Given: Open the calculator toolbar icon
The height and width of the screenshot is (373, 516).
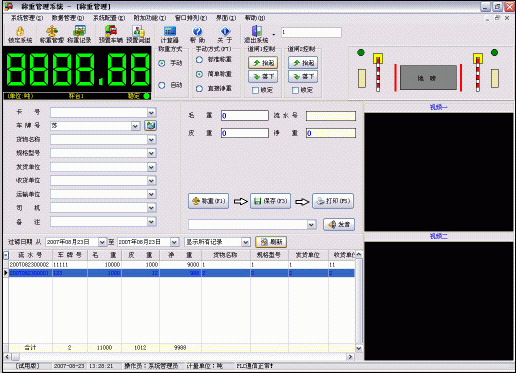Looking at the screenshot, I should 170,31.
